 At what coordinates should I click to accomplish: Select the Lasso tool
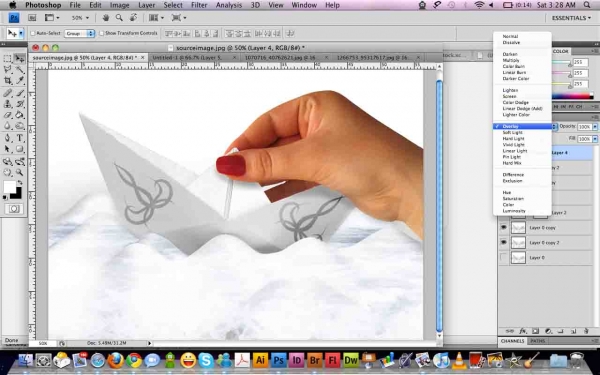click(7, 70)
